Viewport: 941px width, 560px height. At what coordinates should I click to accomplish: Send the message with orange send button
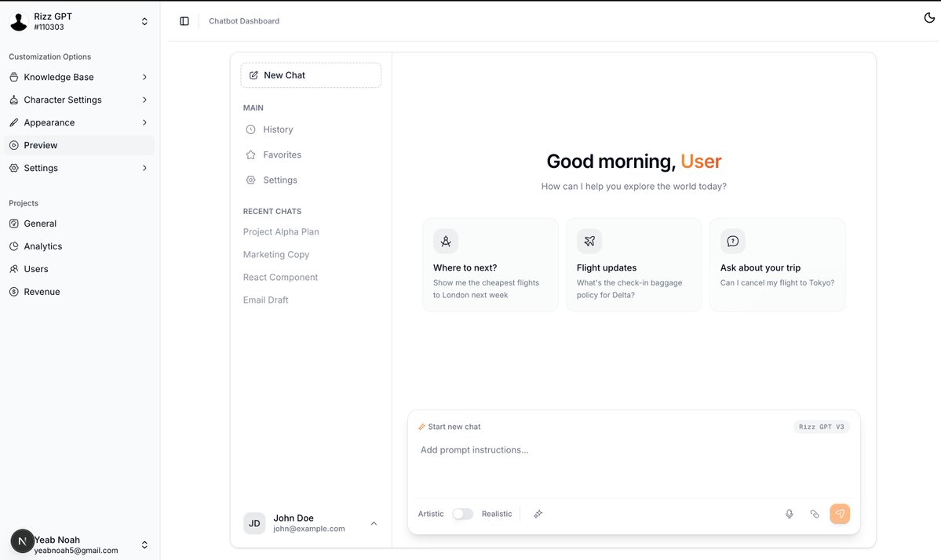tap(840, 514)
